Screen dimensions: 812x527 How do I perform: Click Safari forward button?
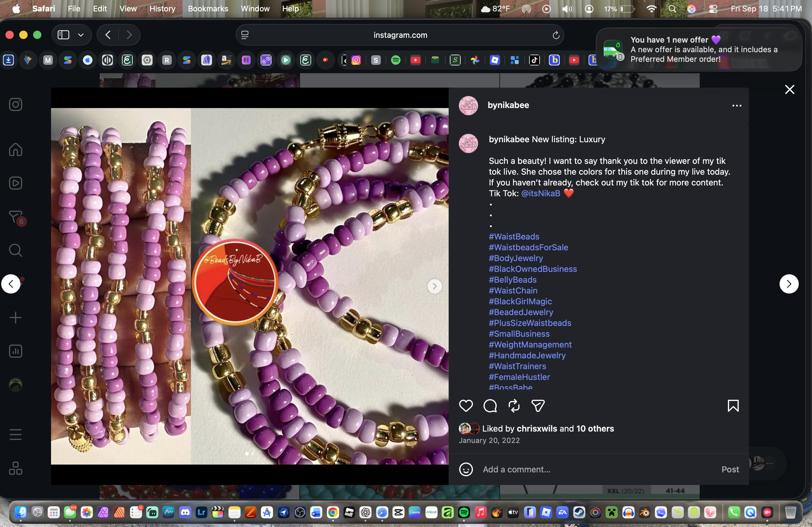click(x=129, y=35)
